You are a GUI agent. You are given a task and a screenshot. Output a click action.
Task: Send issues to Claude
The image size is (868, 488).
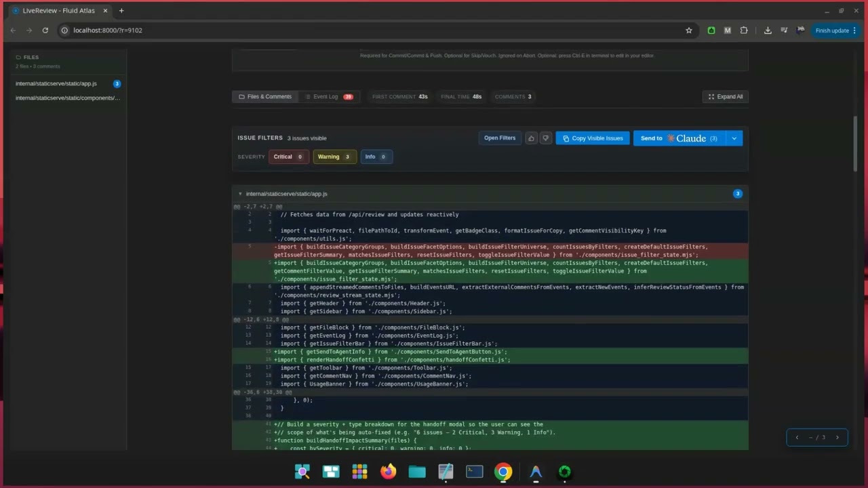coord(679,138)
